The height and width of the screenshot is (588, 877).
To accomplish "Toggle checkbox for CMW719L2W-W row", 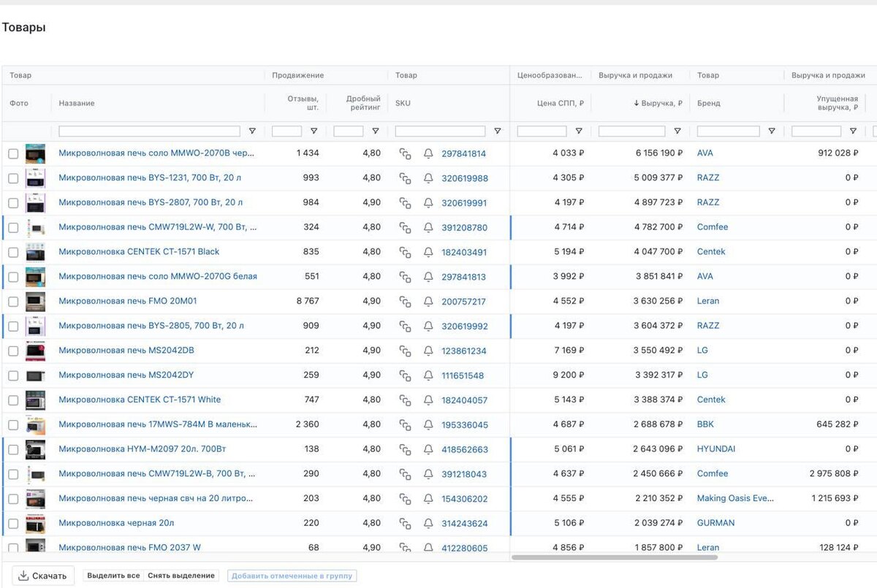I will point(13,227).
